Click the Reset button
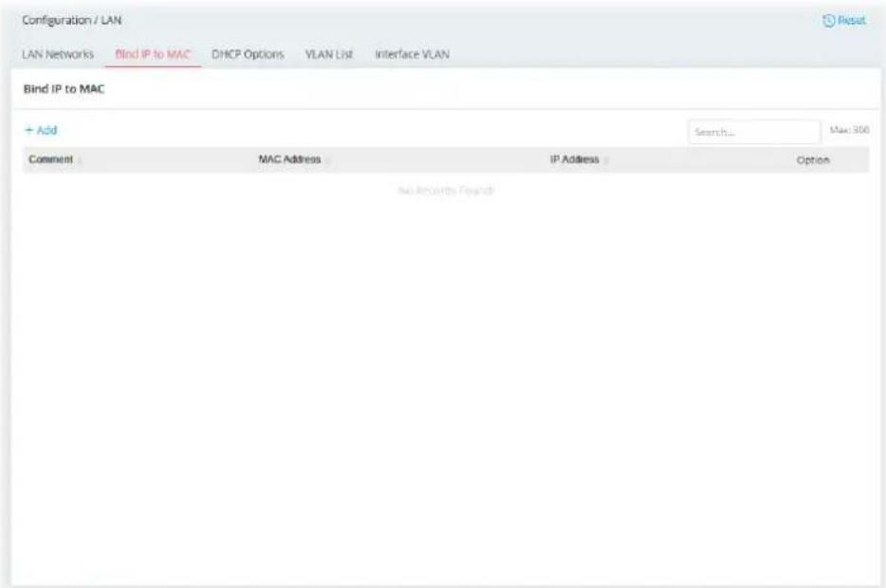This screenshot has width=886, height=588. [x=844, y=20]
